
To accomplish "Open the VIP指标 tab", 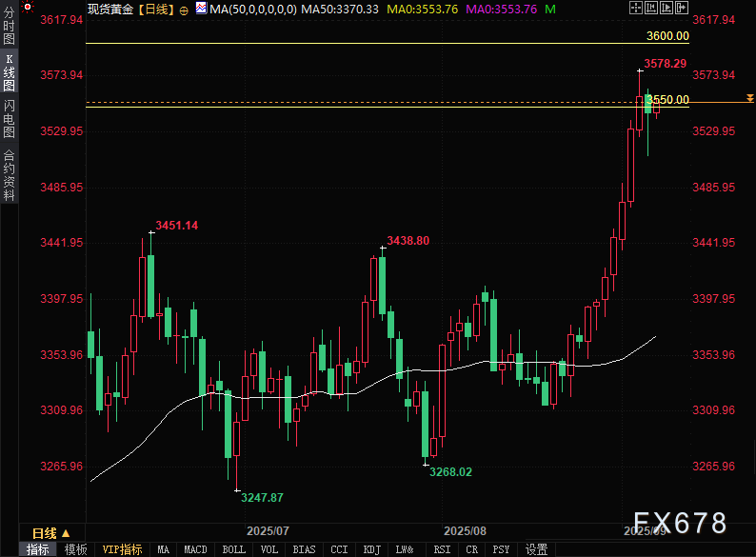I will [x=122, y=549].
